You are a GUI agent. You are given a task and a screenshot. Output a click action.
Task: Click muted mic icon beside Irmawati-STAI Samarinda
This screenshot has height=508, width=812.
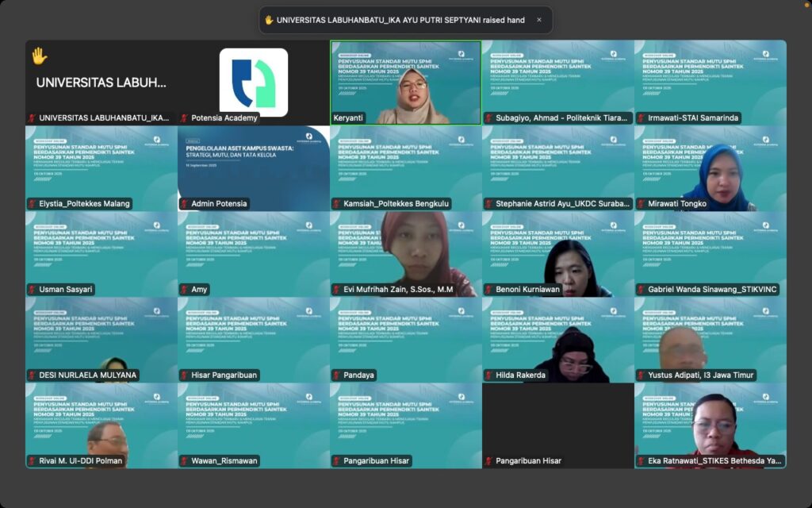tap(642, 118)
